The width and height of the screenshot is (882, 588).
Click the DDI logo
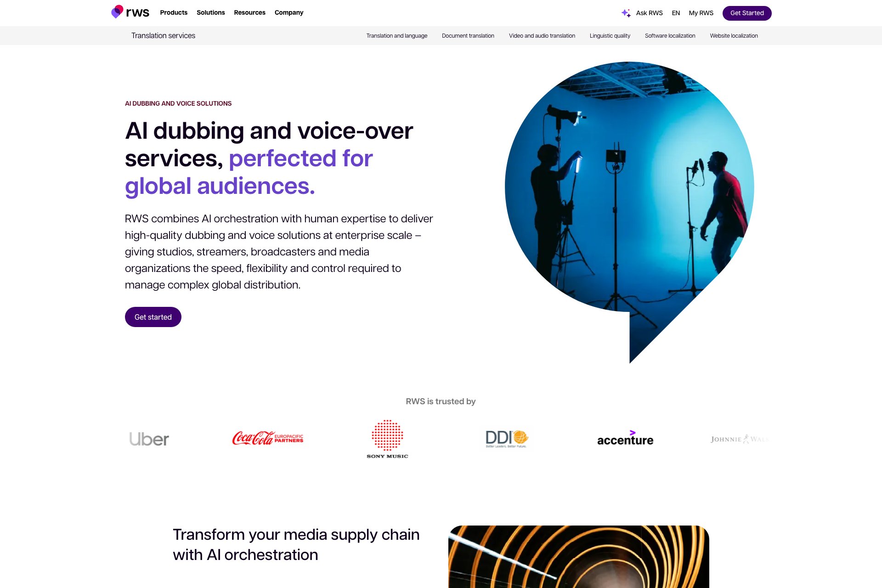(507, 439)
